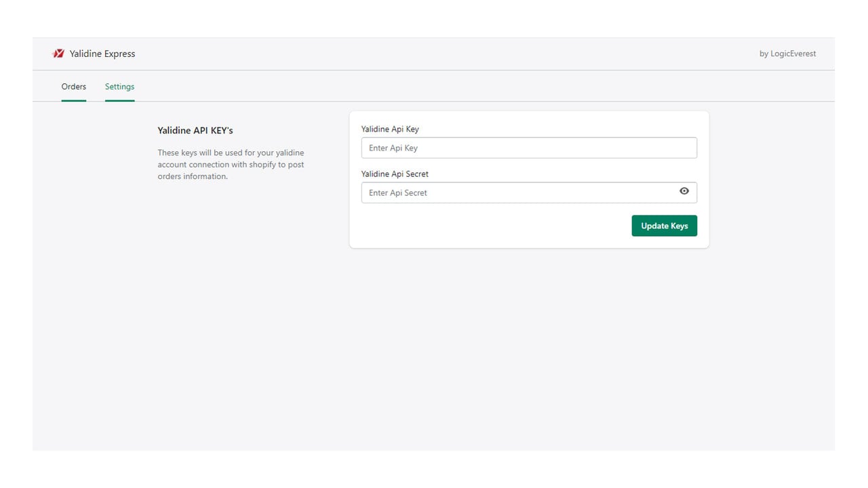Click the keys description paragraph text
Screen dimensions: 868x488
click(231, 165)
